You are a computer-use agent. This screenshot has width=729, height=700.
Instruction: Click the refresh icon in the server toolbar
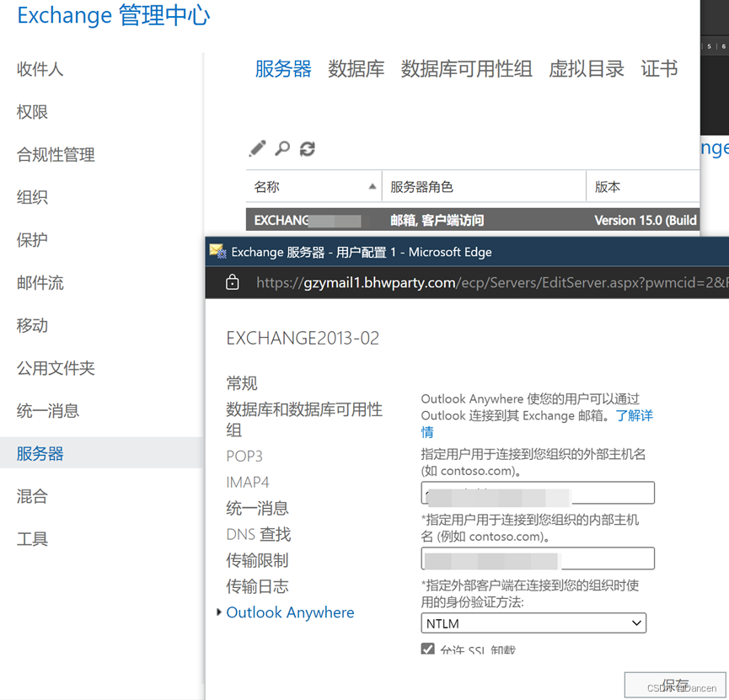click(x=308, y=149)
